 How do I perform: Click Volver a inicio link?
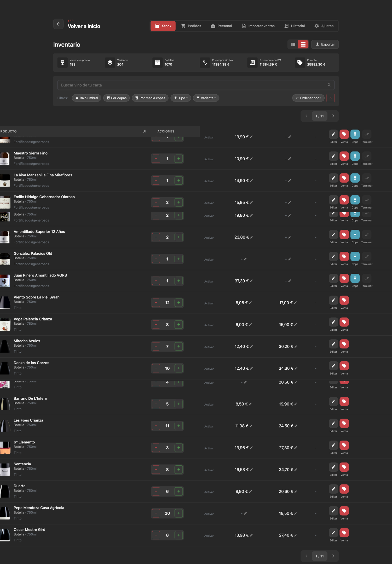click(x=84, y=26)
